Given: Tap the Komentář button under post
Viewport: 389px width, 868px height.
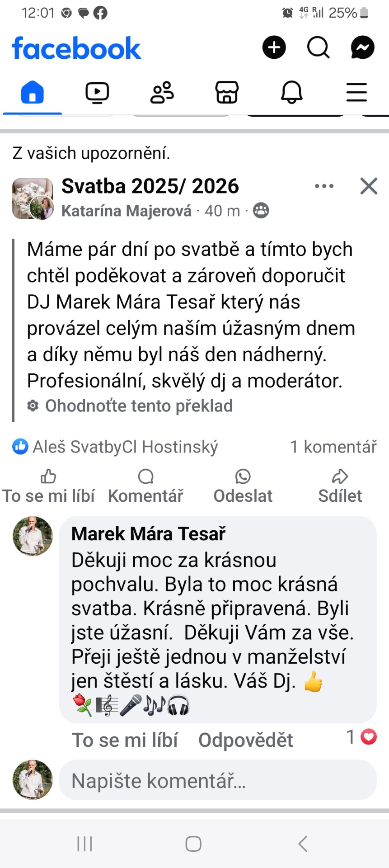Looking at the screenshot, I should tap(145, 486).
